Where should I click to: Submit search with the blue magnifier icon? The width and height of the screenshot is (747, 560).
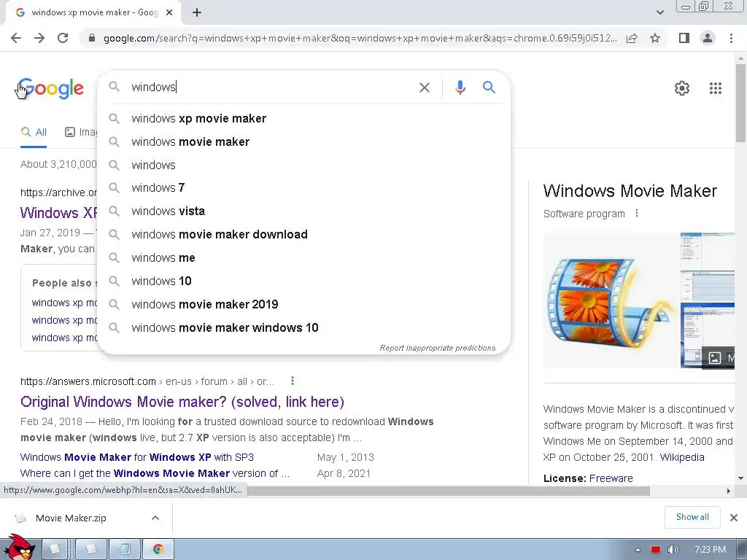click(x=489, y=87)
